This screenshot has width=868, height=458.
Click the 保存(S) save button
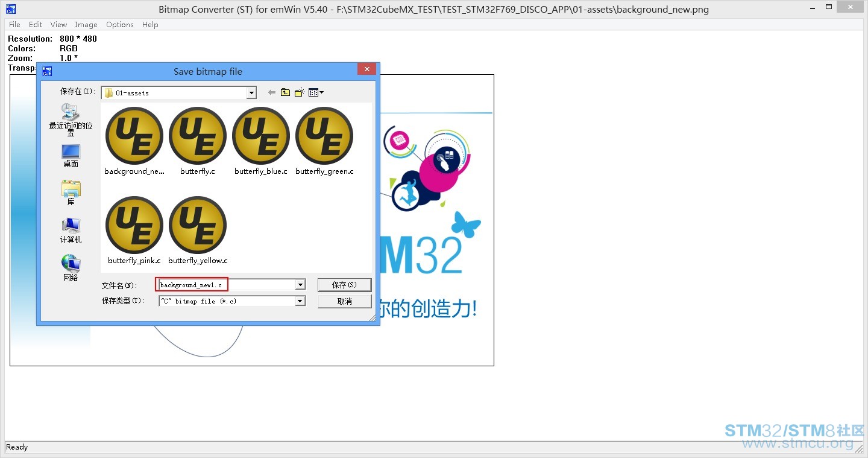tap(345, 285)
